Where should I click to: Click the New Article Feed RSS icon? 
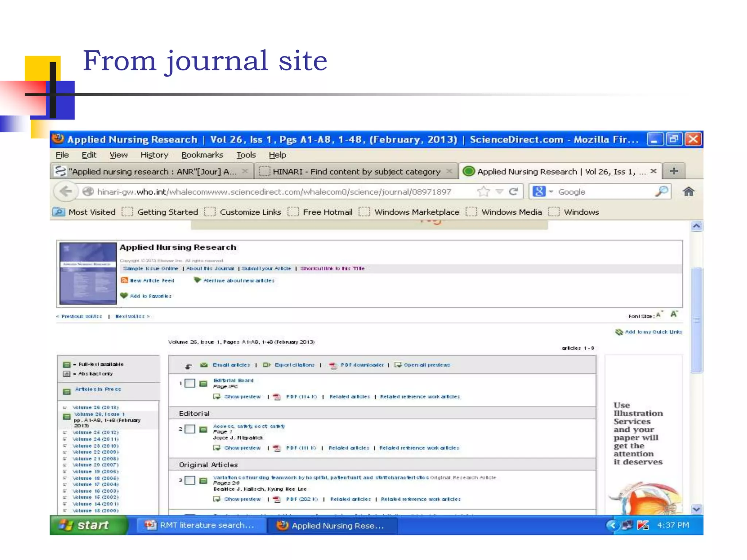pos(124,280)
